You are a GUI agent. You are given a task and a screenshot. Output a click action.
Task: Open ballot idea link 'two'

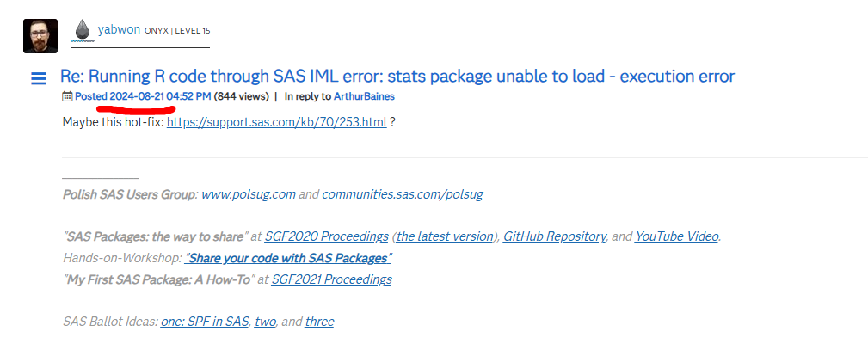click(x=265, y=322)
